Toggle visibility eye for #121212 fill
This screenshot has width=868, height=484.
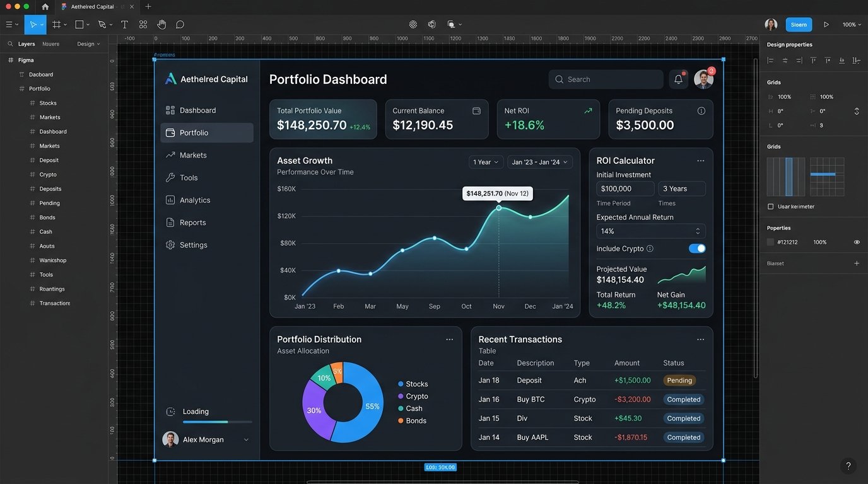tap(857, 242)
